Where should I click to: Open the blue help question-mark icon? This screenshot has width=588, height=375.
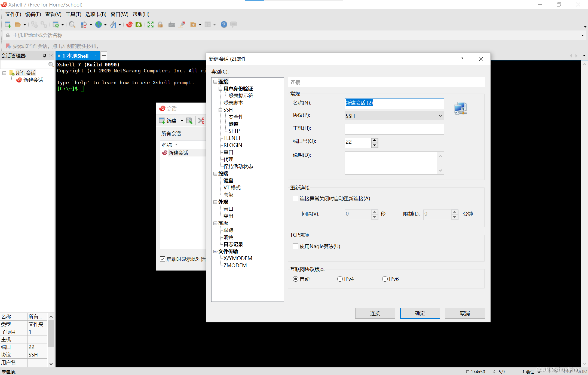(x=224, y=24)
